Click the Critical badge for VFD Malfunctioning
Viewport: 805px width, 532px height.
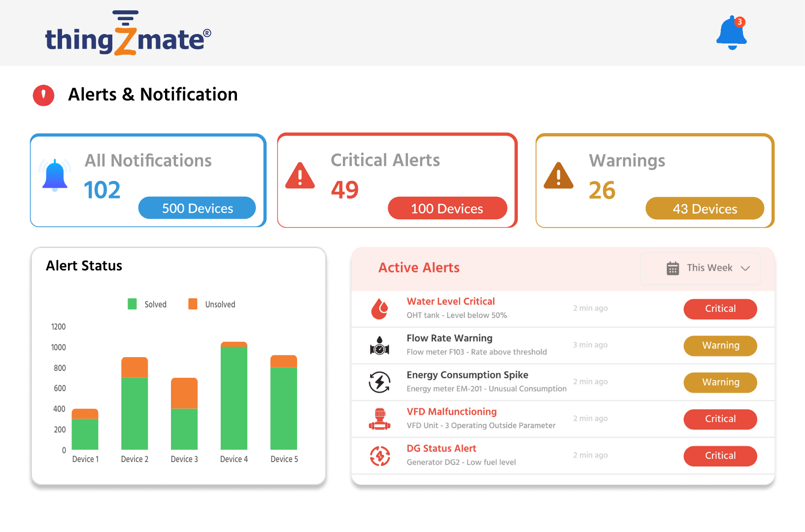pos(720,419)
